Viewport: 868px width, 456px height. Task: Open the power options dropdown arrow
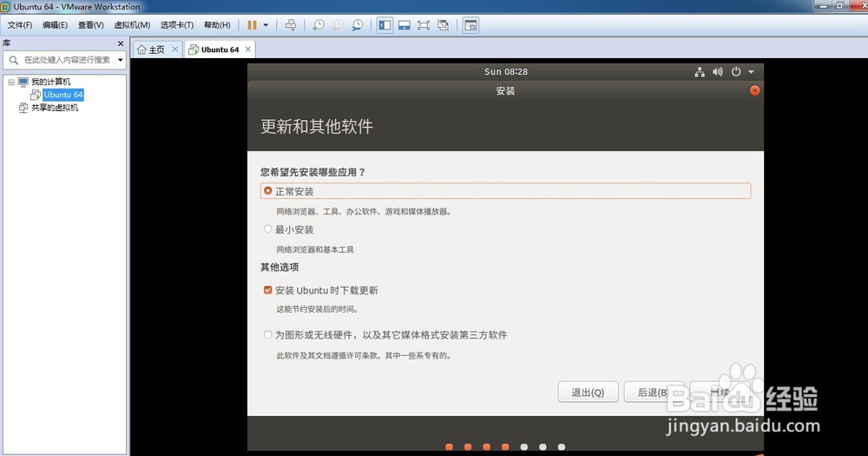266,25
